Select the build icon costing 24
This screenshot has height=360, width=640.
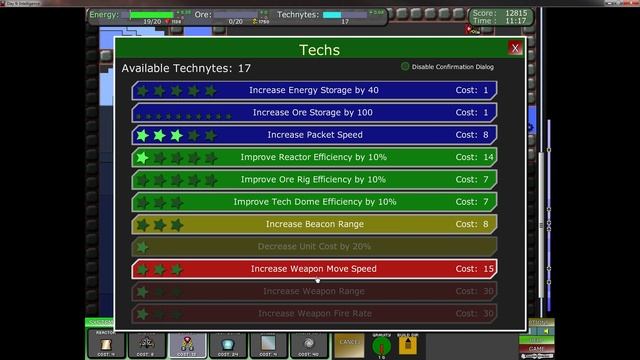pyautogui.click(x=228, y=344)
